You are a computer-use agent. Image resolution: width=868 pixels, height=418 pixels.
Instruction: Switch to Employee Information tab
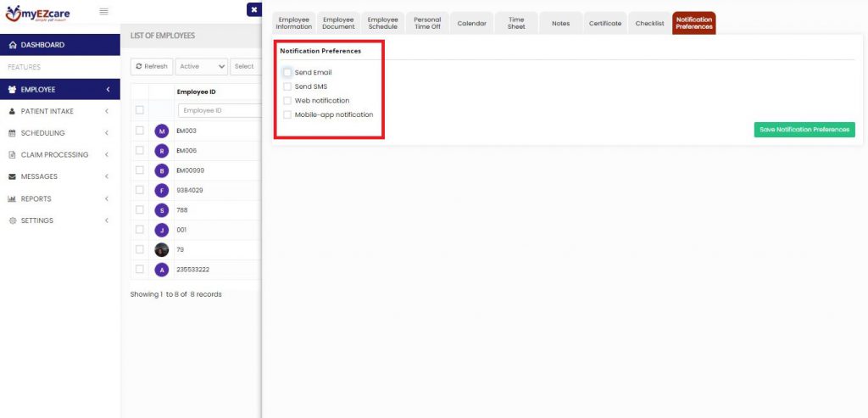click(x=294, y=23)
